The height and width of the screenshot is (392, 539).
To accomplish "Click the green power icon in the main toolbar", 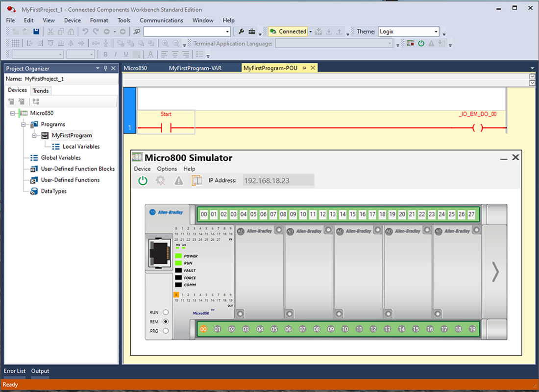I will pos(421,43).
